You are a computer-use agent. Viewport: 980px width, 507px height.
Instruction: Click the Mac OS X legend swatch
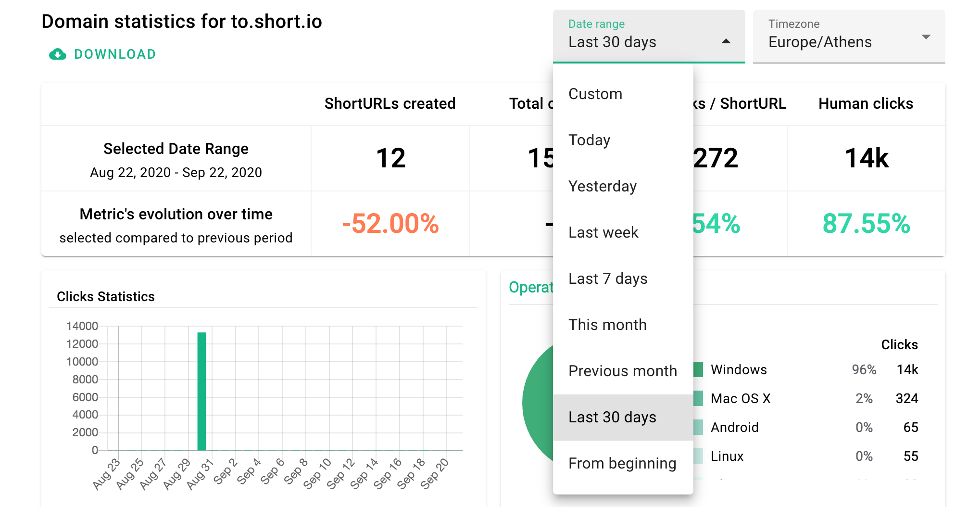click(698, 398)
